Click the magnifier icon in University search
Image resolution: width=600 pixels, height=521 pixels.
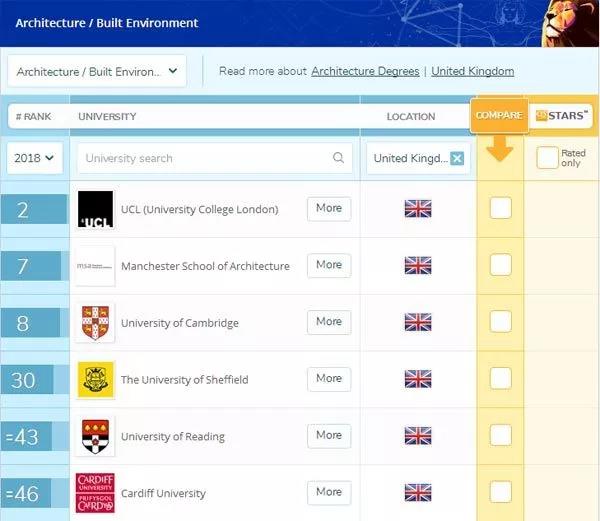[338, 158]
